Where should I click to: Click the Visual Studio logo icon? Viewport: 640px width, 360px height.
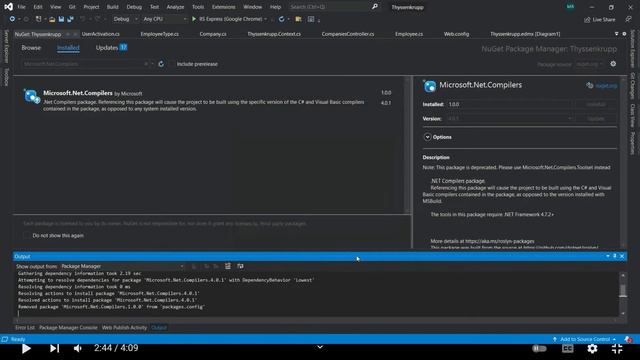click(x=8, y=7)
